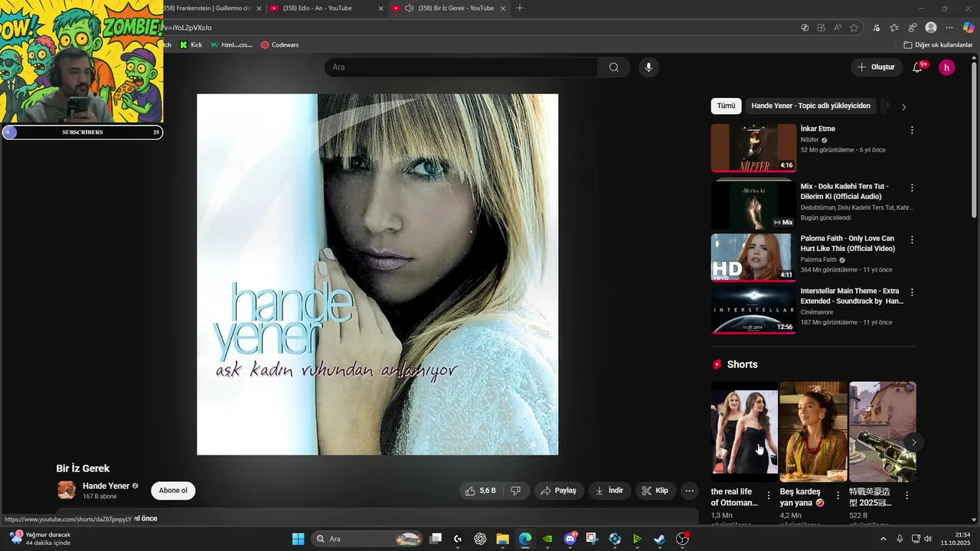980x551 pixels.
Task: Open Hande Yener channel link
Action: coord(106,486)
